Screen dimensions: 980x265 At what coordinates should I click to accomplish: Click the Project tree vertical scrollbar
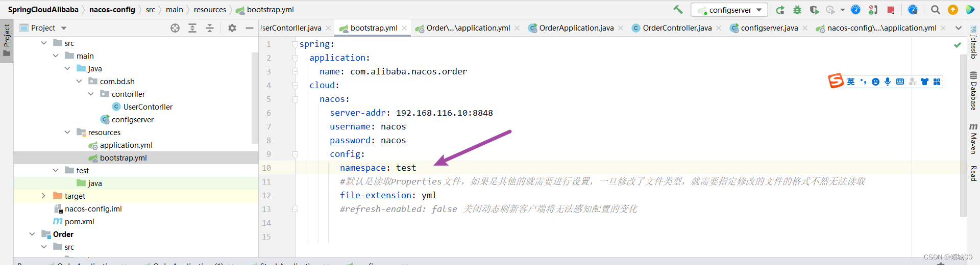point(255,97)
